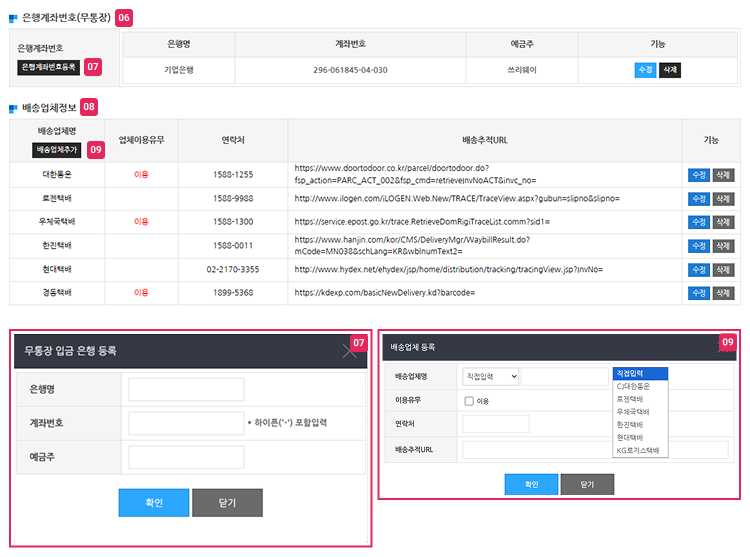This screenshot has height=557, width=750.
Task: Click 삭제 for 대한통운 row
Action: pos(723,175)
